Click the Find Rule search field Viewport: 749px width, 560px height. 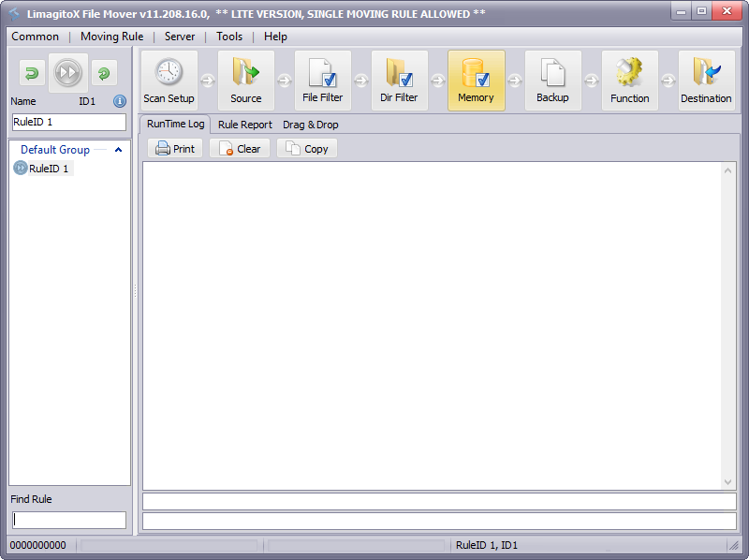pos(69,520)
